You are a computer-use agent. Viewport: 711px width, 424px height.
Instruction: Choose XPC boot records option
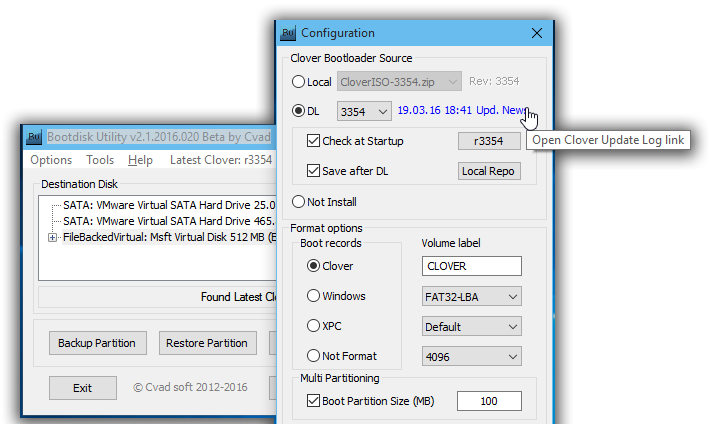[313, 326]
